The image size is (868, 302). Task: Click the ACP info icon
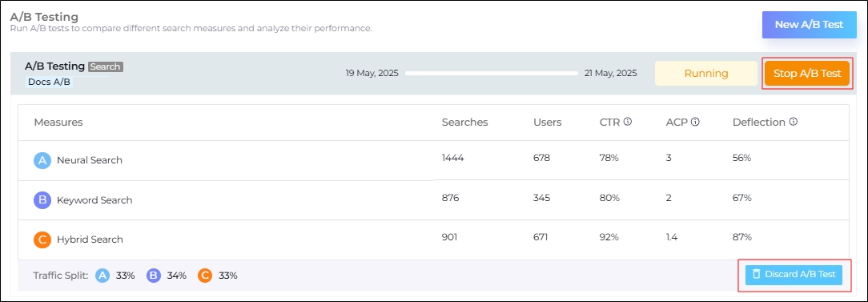click(695, 122)
